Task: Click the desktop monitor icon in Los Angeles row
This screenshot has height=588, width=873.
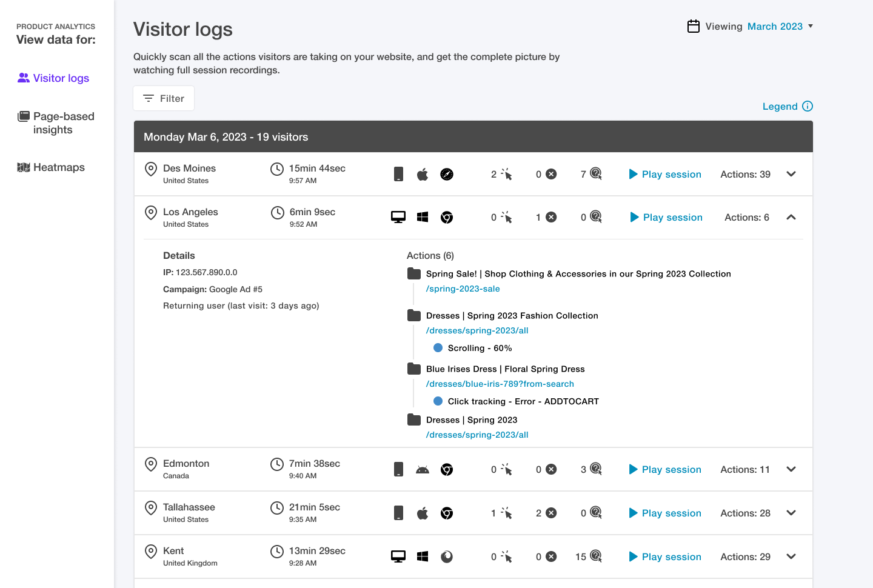Action: pyautogui.click(x=398, y=218)
